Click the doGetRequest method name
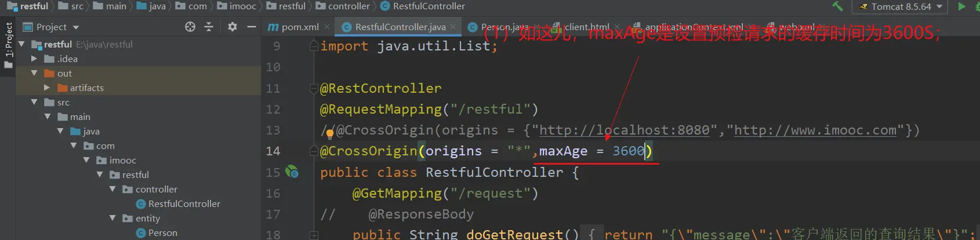 [514, 234]
